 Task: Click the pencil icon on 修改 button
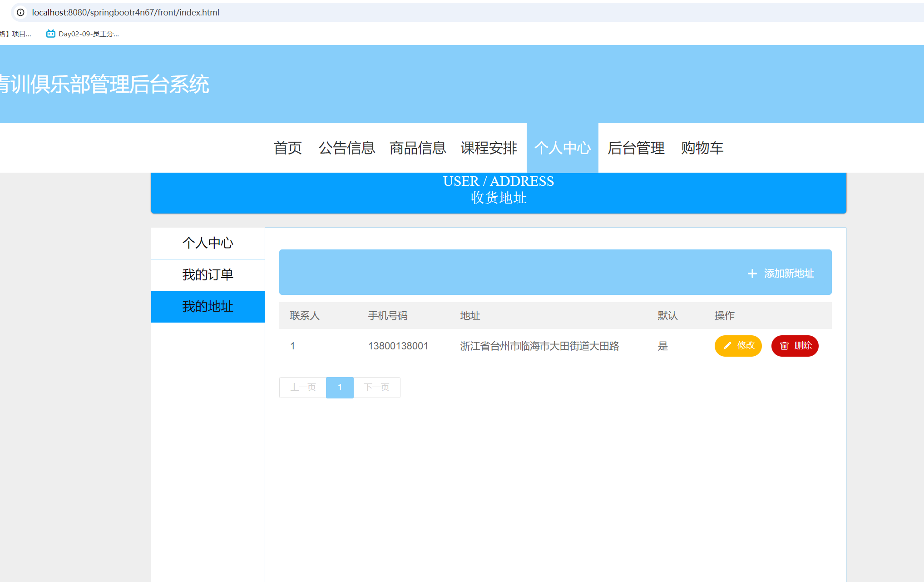(727, 346)
